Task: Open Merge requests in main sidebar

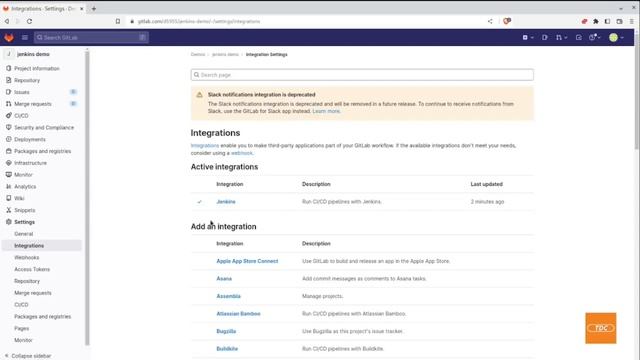Action: (x=33, y=104)
